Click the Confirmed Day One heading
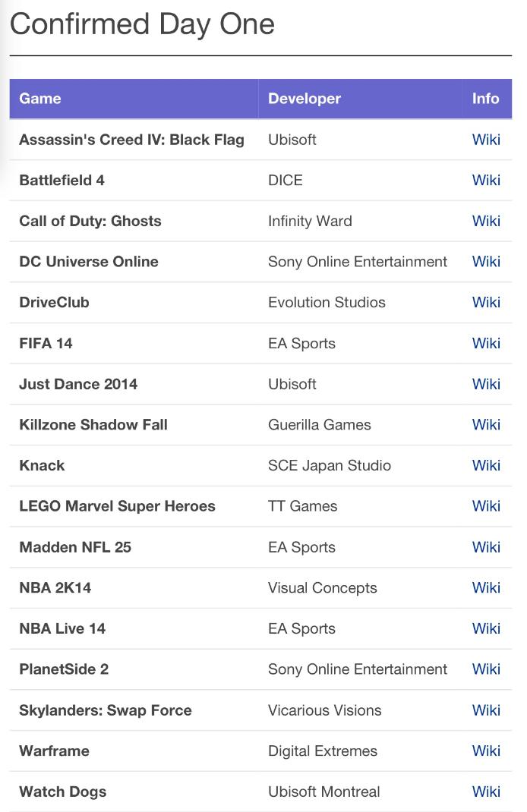Viewport: 527px width, 812px height. coord(142,24)
